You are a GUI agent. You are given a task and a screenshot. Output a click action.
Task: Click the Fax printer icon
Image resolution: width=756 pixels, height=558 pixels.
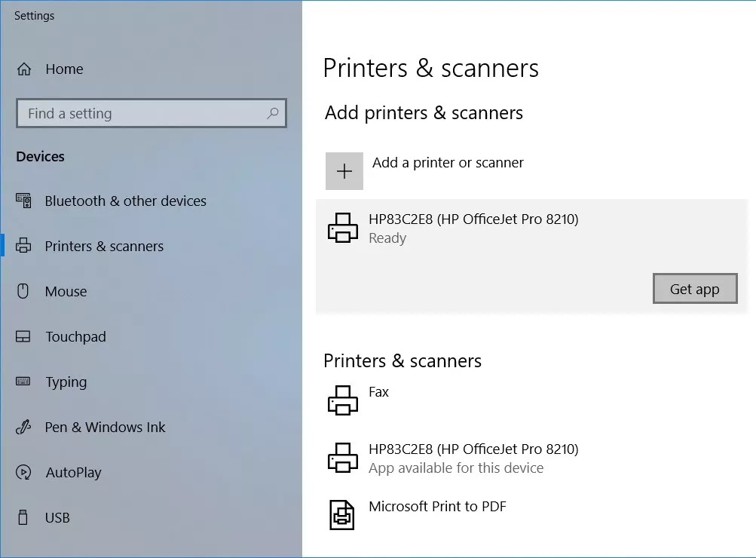click(343, 400)
